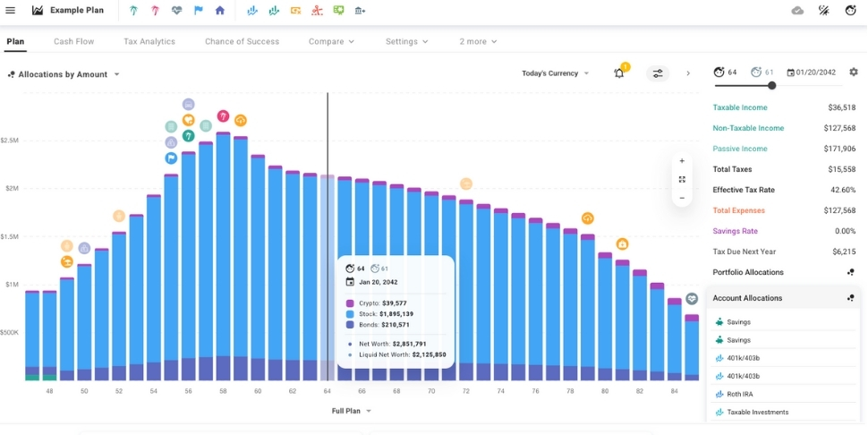Open notifications bell with badge

click(x=619, y=73)
